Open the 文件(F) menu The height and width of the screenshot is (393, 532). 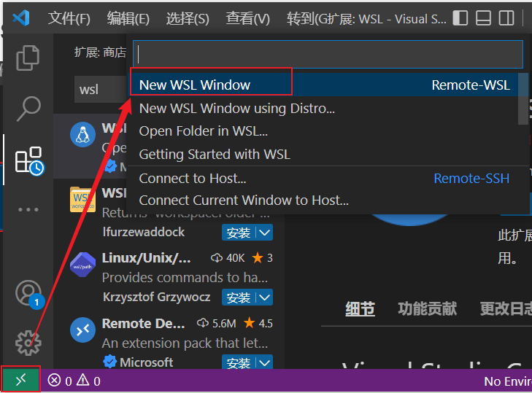tap(69, 19)
